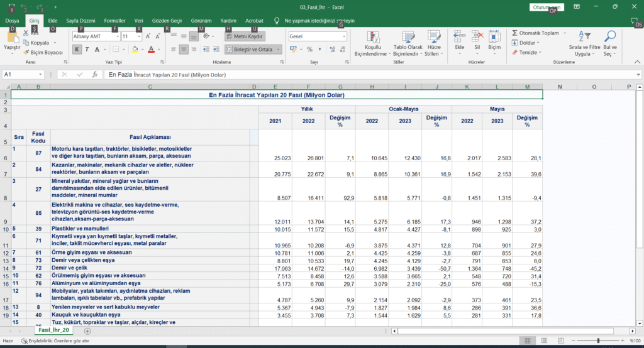
Task: Decrease font size with the smaller A icon
Action: click(157, 36)
